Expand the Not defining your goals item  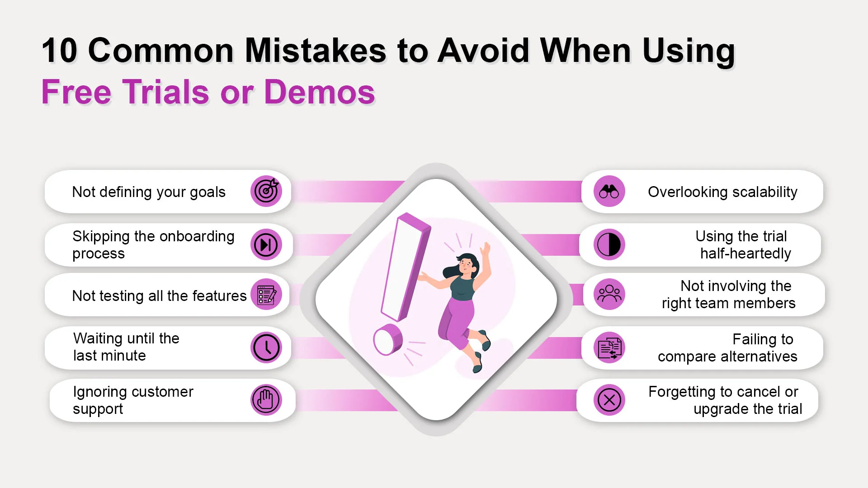click(168, 191)
